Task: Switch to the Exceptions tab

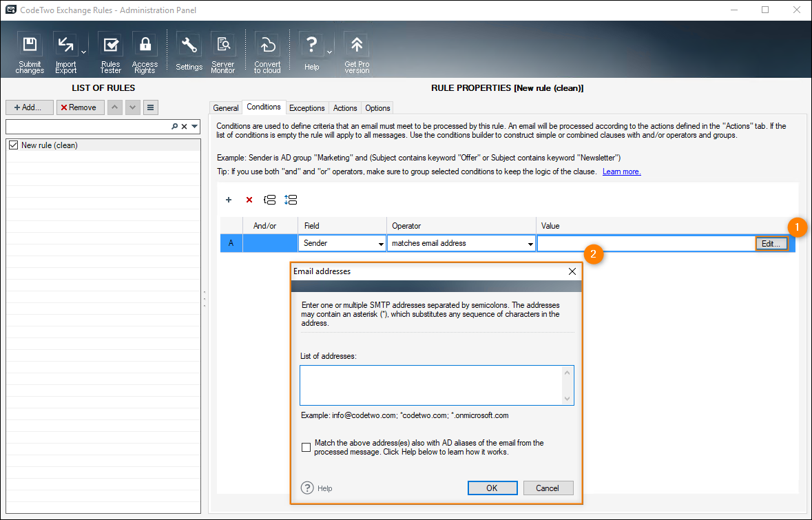Action: 306,107
